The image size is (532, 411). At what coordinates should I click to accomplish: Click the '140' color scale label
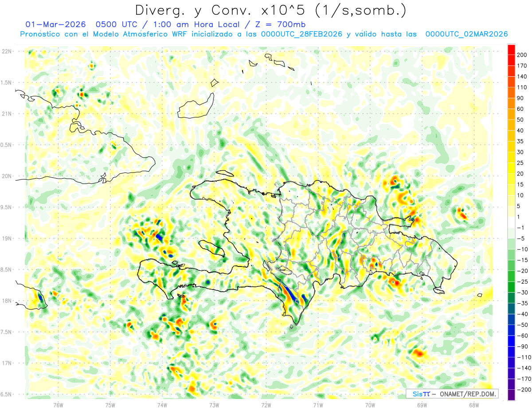(x=522, y=76)
